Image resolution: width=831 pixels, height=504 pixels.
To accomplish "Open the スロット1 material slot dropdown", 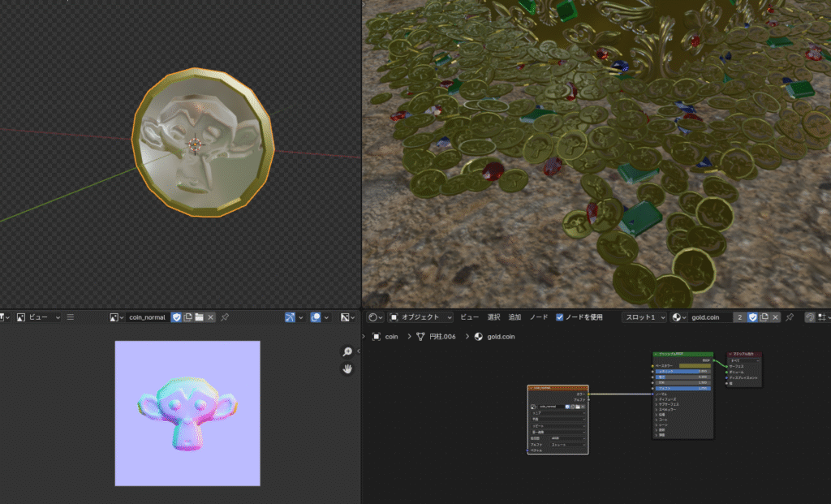I will (x=644, y=317).
